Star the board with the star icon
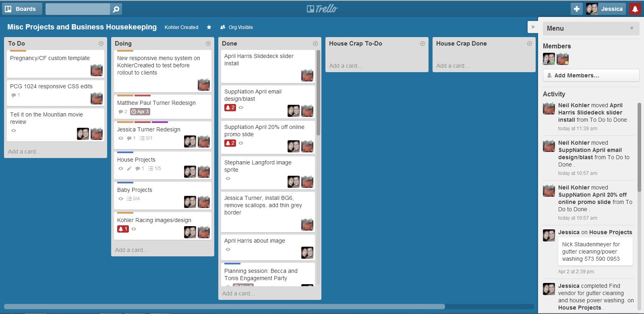The width and height of the screenshot is (644, 314). pyautogui.click(x=209, y=27)
